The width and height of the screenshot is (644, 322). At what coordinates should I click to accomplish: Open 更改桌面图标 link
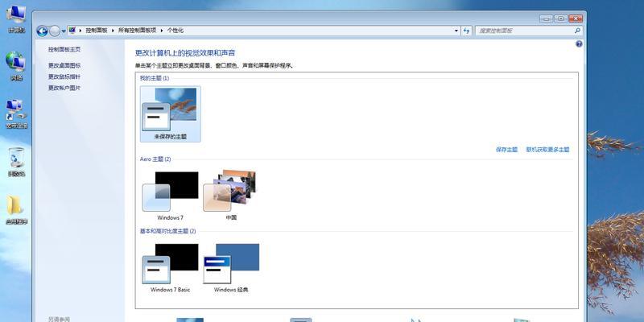pos(64,65)
